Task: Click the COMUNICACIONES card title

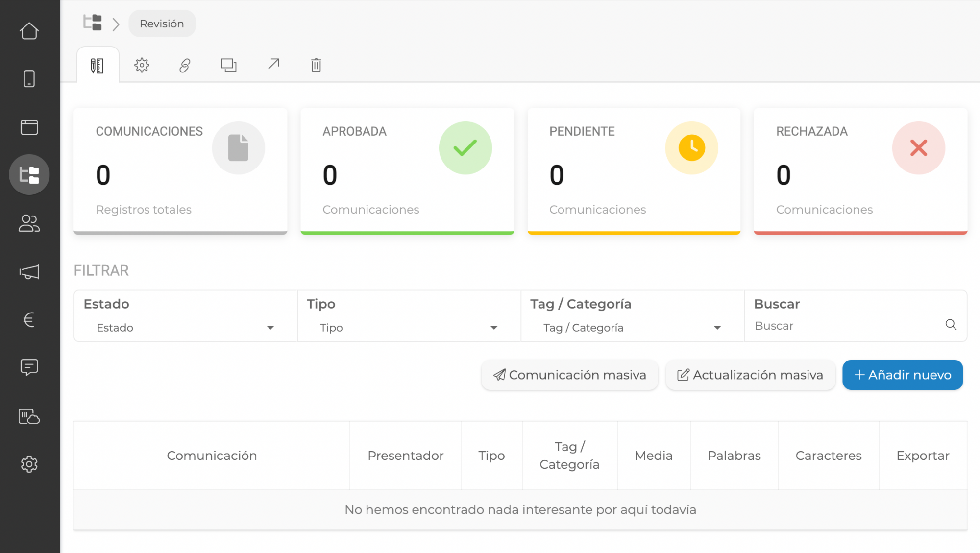Action: coord(149,131)
